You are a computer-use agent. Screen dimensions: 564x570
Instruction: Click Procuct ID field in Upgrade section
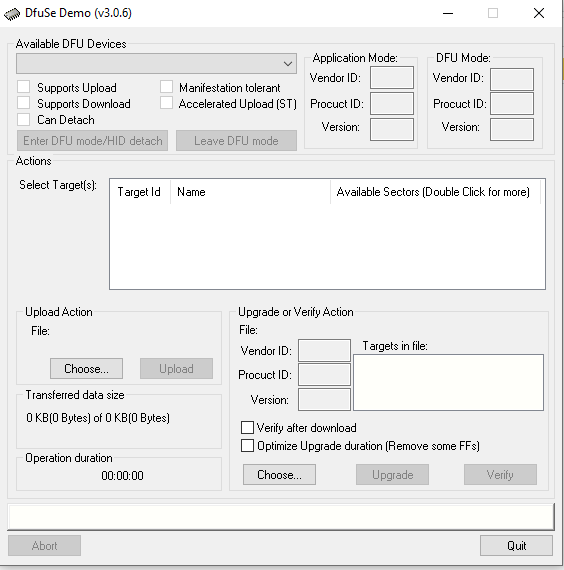point(324,374)
